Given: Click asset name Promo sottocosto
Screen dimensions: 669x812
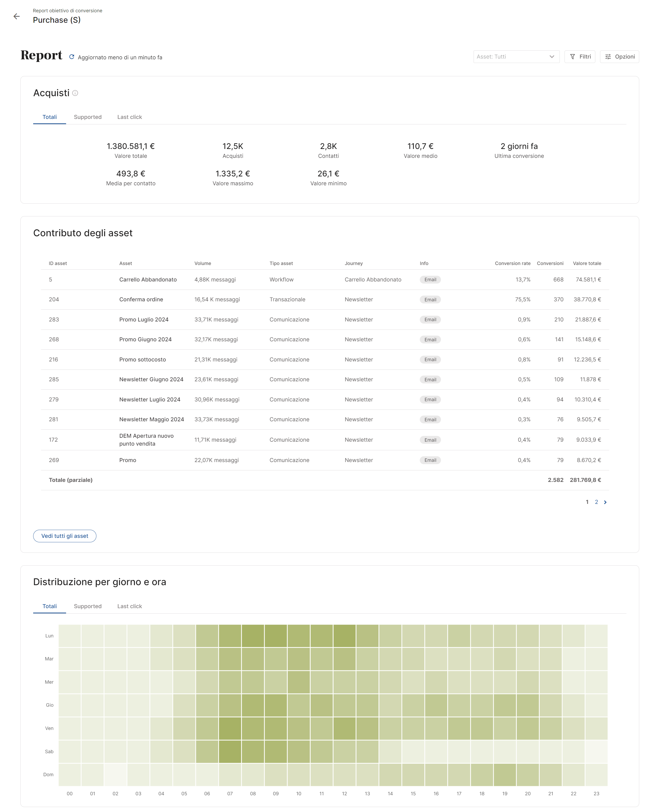Looking at the screenshot, I should [143, 360].
